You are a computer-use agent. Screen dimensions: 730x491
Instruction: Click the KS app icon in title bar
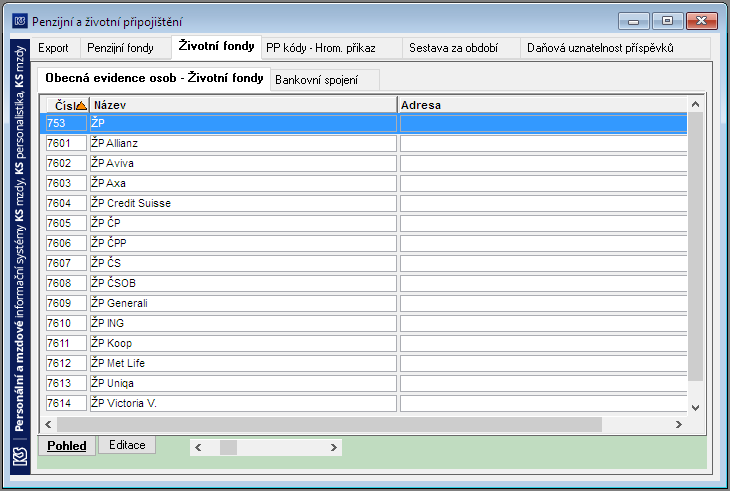(x=20, y=21)
